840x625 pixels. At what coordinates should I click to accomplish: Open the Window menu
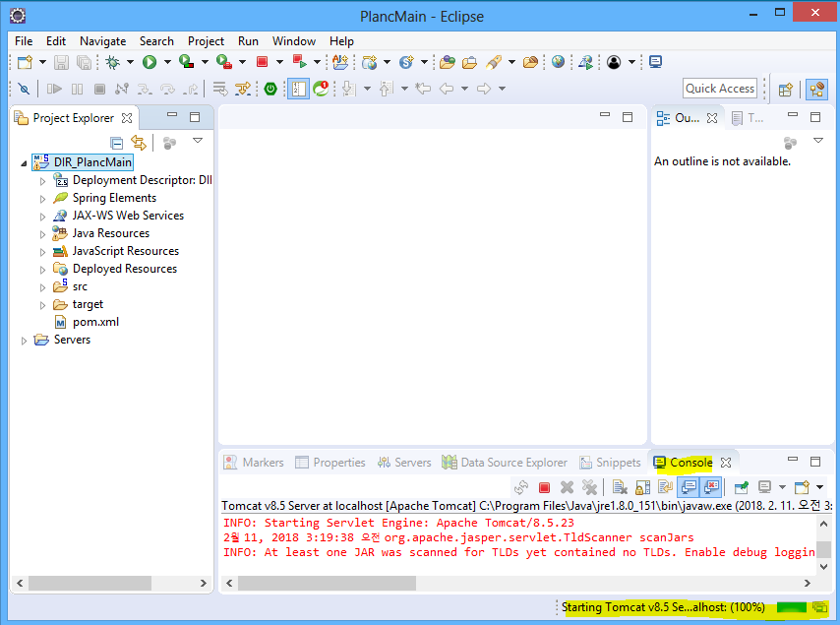[293, 41]
